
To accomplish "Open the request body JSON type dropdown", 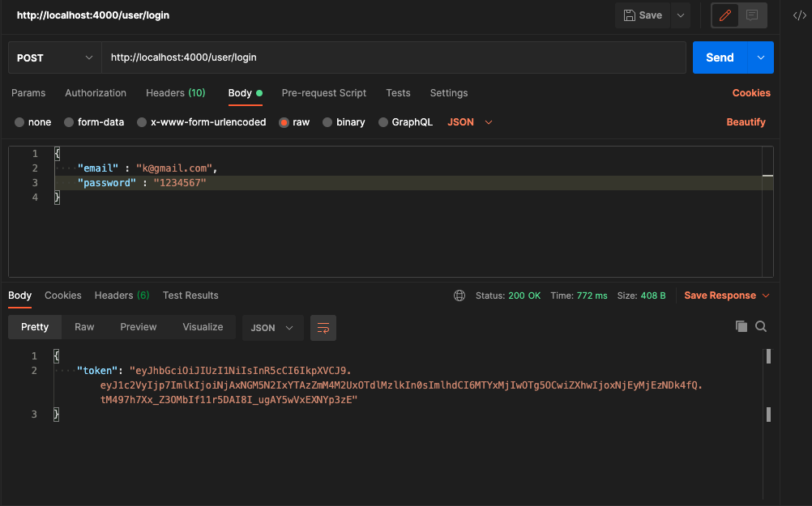I will [x=469, y=122].
